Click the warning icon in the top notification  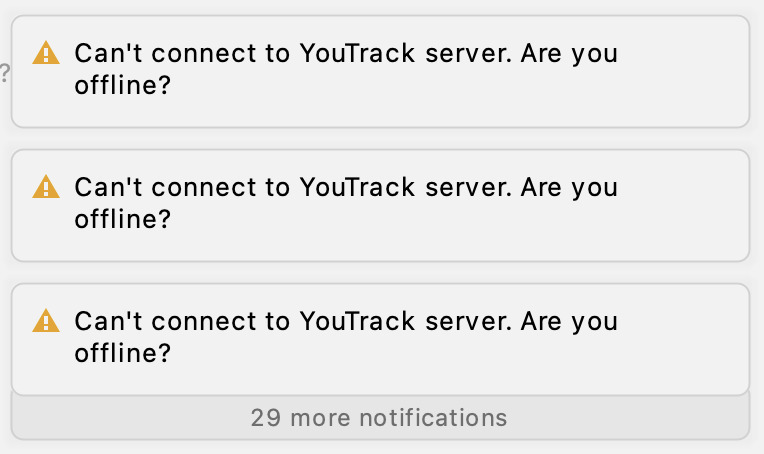click(x=46, y=53)
